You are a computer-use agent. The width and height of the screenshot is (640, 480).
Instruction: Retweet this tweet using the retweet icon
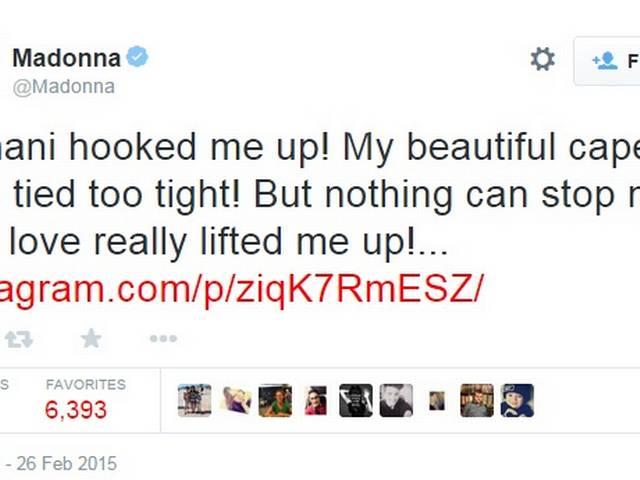coord(19,339)
